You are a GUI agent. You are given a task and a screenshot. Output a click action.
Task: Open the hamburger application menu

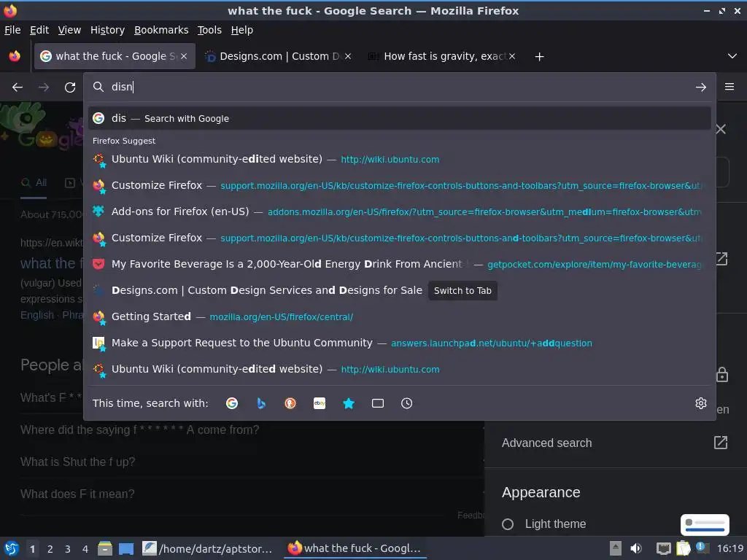[729, 87]
